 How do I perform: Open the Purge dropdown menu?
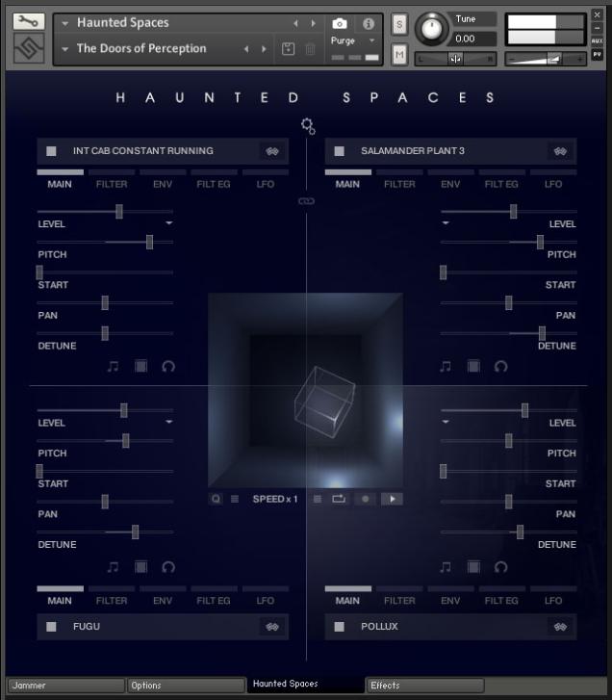coord(371,41)
